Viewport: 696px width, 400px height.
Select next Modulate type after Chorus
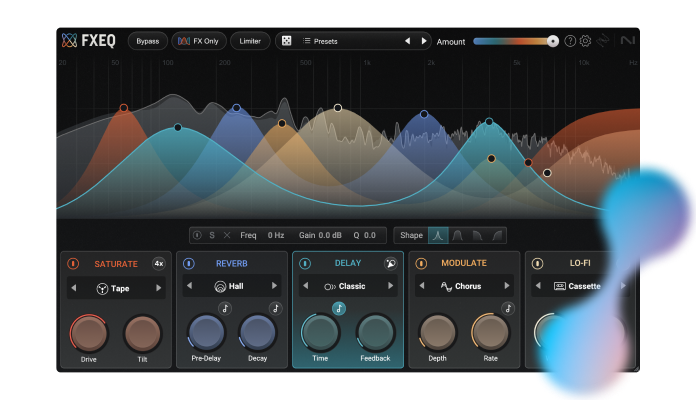click(506, 286)
